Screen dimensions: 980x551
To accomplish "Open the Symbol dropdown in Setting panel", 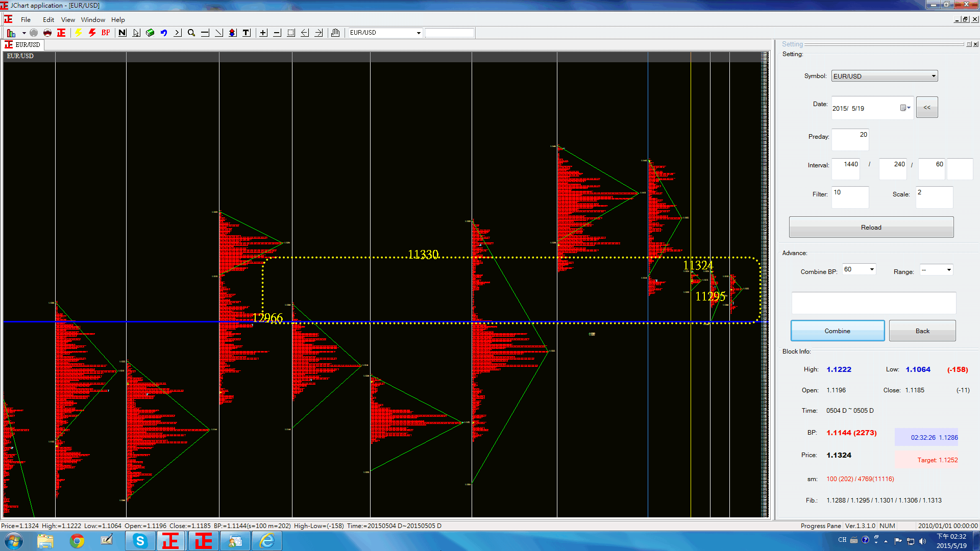I will (934, 76).
